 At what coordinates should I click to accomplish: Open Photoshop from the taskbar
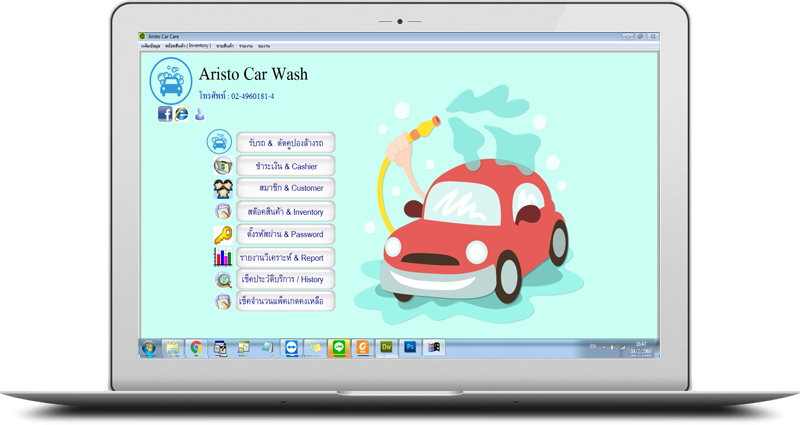[x=410, y=347]
